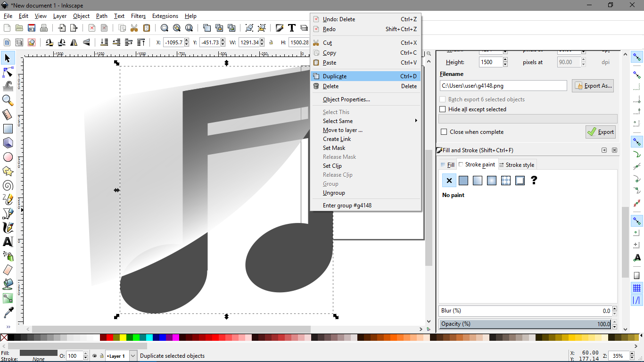Pick the yellow swatch in palette

123,337
